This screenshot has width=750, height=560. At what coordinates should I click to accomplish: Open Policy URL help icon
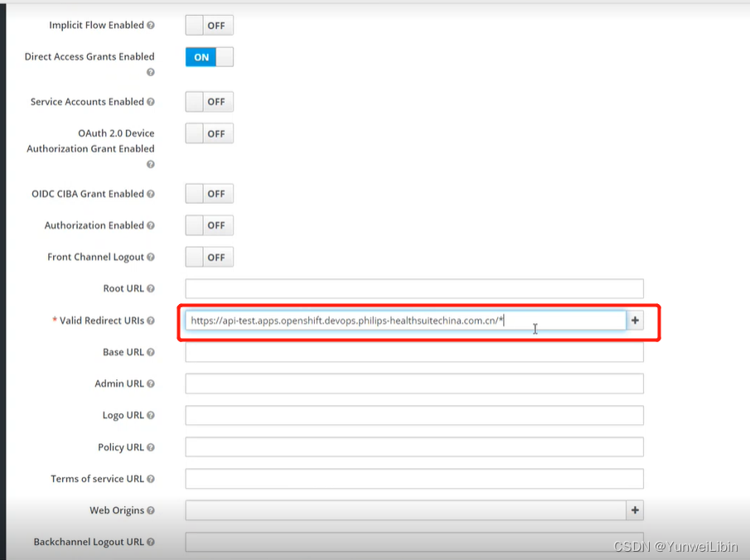click(x=151, y=447)
